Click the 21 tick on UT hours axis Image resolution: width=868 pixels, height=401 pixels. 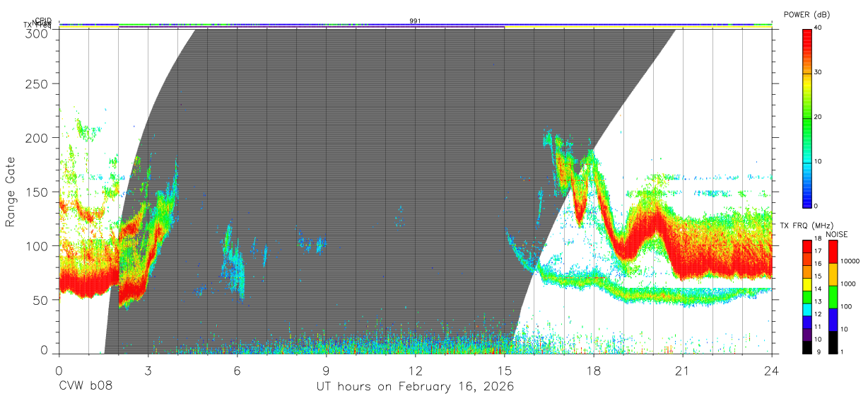click(x=682, y=370)
